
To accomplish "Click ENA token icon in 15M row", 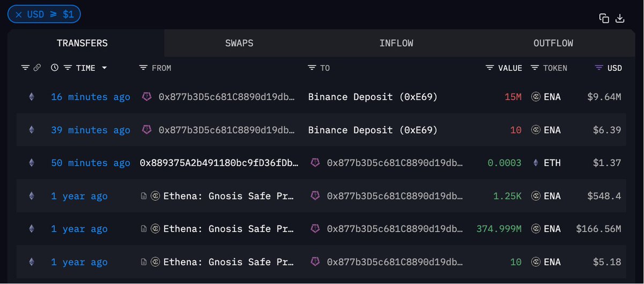I will [x=535, y=97].
